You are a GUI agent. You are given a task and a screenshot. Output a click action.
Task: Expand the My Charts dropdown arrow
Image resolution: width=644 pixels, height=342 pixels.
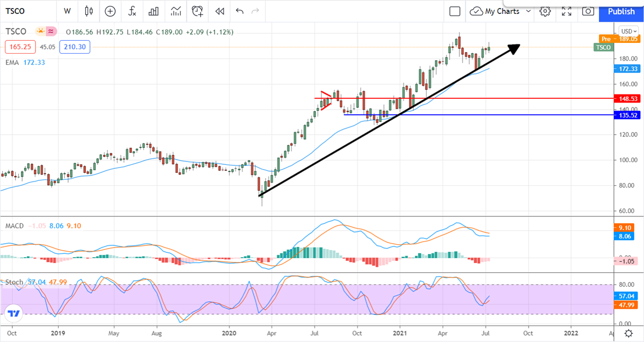[x=529, y=11]
